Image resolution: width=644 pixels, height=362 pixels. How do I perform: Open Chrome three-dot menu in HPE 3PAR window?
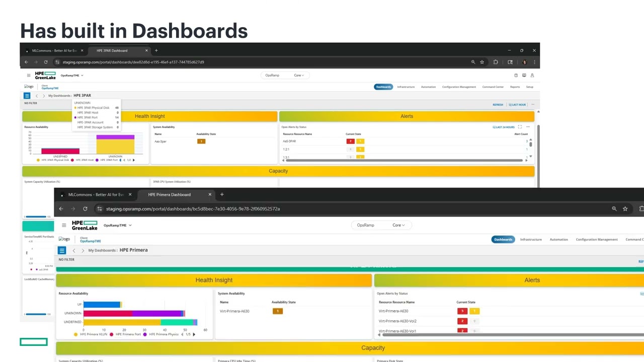tap(534, 62)
